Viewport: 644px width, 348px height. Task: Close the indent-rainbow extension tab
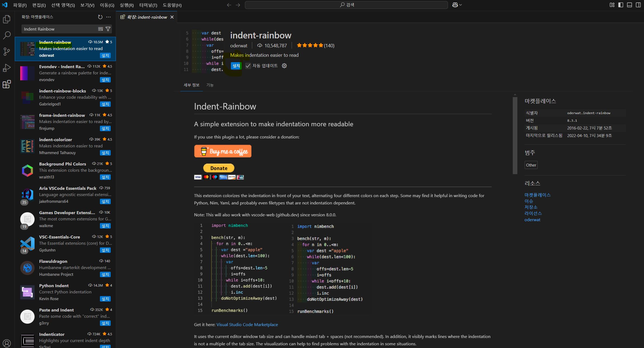(172, 17)
